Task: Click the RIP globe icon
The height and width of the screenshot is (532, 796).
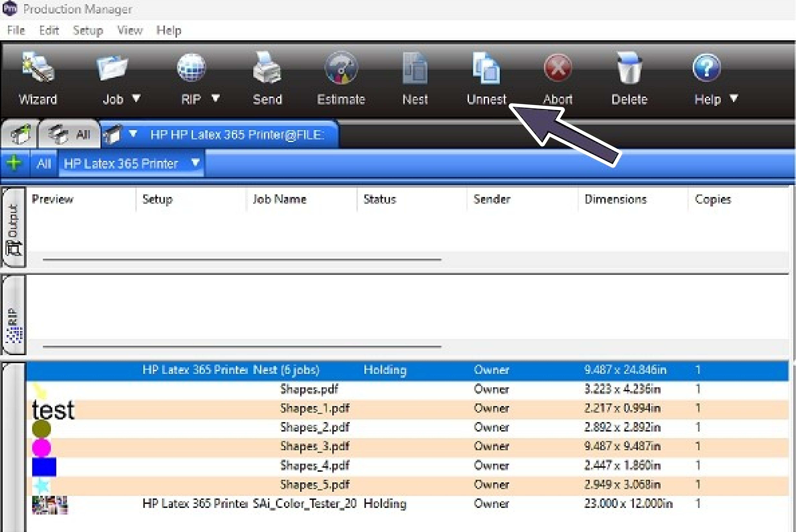Action: (191, 67)
